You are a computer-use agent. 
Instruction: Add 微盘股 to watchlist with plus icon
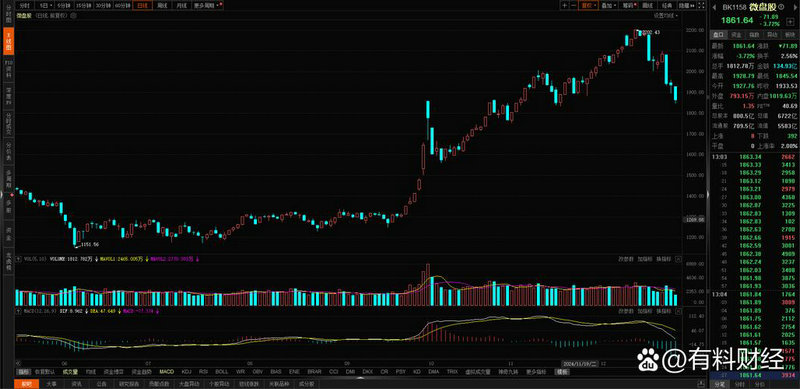790,22
